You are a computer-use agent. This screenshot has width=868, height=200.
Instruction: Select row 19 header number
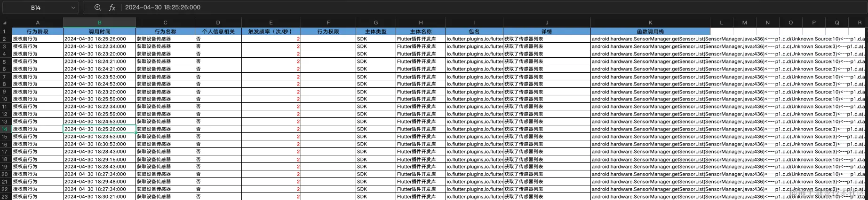[x=6, y=167]
